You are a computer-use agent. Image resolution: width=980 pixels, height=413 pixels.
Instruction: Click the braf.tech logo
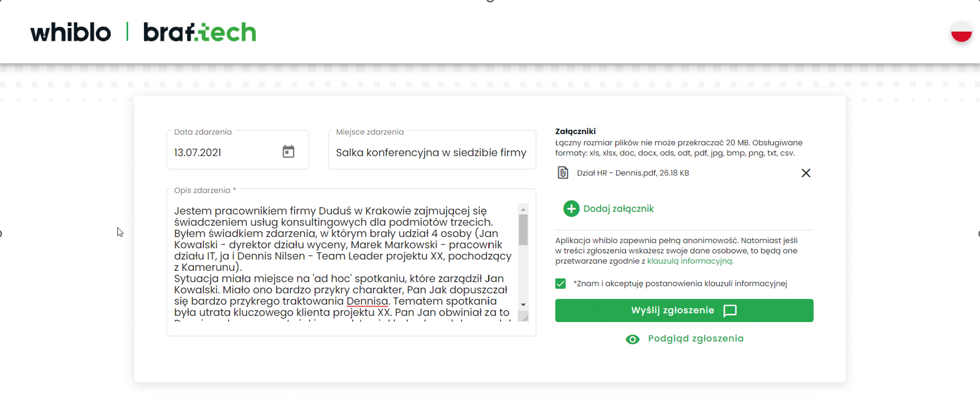[200, 32]
